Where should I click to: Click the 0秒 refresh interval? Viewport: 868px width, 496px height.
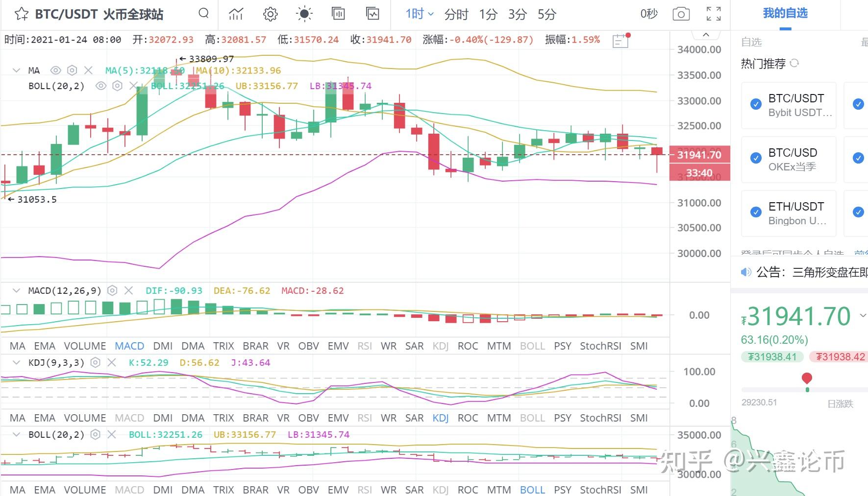pos(649,14)
